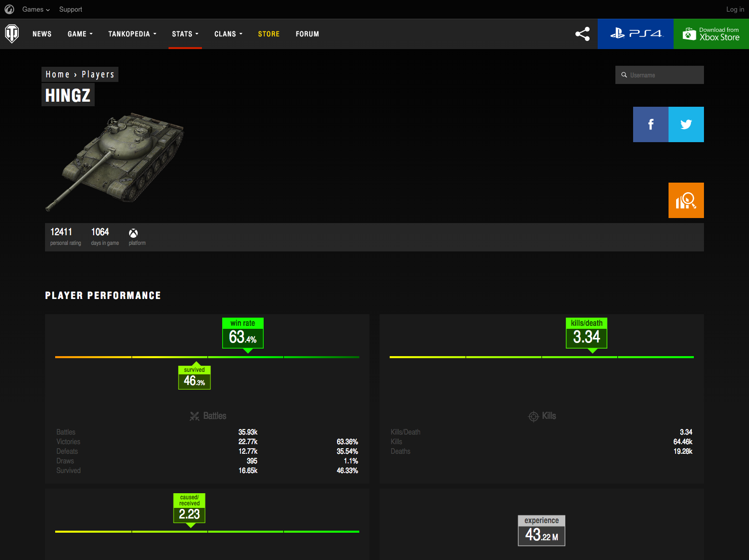This screenshot has width=749, height=560.
Task: Click the Survived value 16.65k
Action: (x=248, y=470)
